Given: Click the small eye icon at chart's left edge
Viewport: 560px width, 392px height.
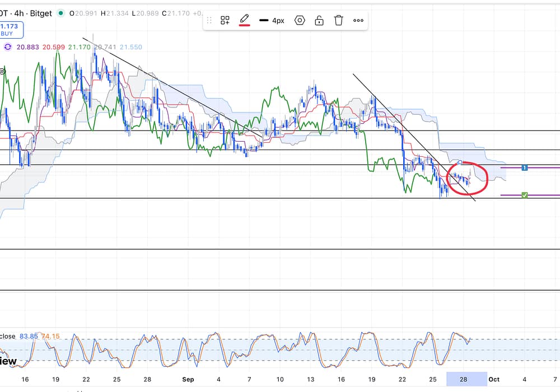Looking at the screenshot, I should coord(2,72).
